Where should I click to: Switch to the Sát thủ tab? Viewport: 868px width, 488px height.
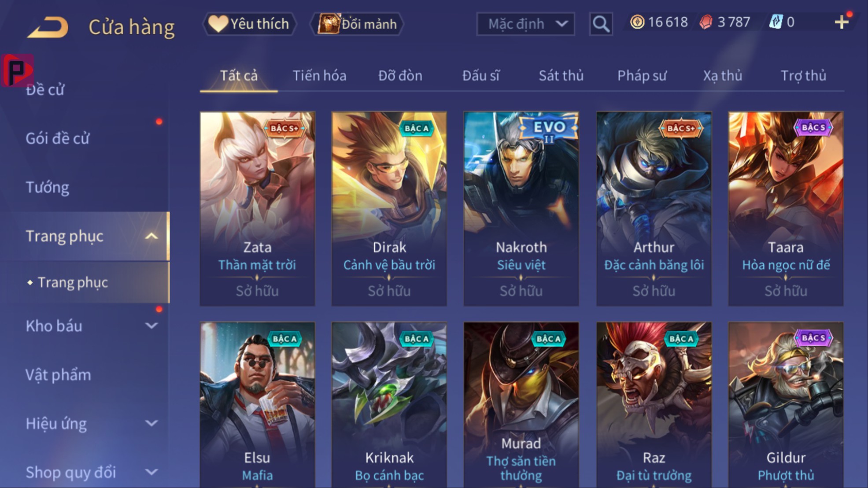[x=561, y=76]
